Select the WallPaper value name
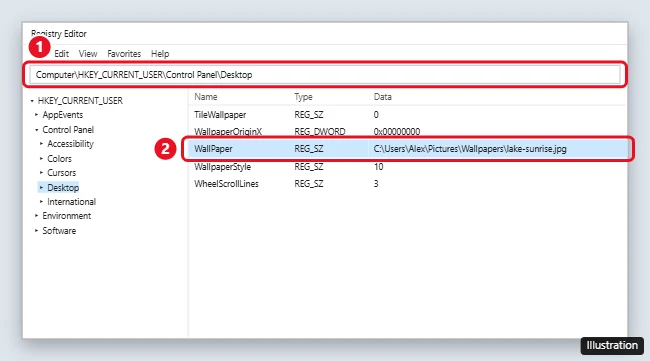 pyautogui.click(x=213, y=149)
